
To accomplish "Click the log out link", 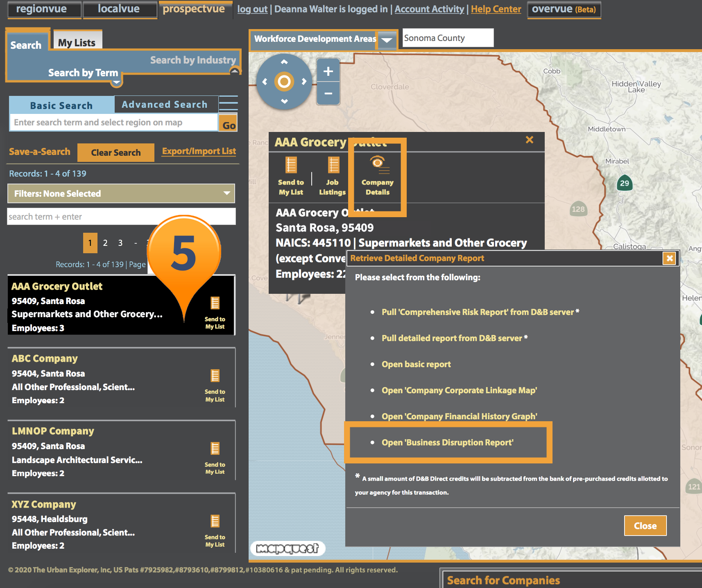I will tap(252, 9).
